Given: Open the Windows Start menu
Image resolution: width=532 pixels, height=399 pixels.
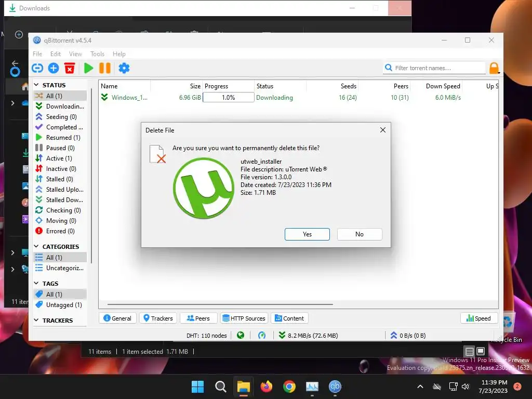Looking at the screenshot, I should click(198, 387).
